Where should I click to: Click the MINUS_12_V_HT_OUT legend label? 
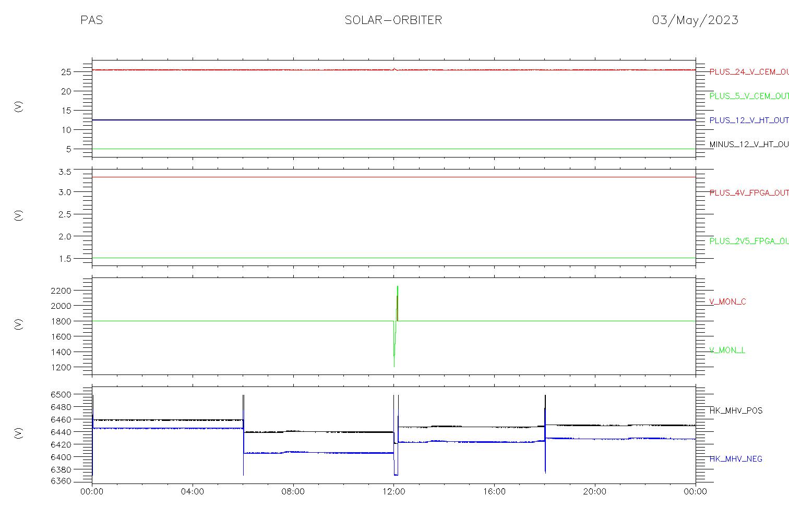tap(749, 144)
